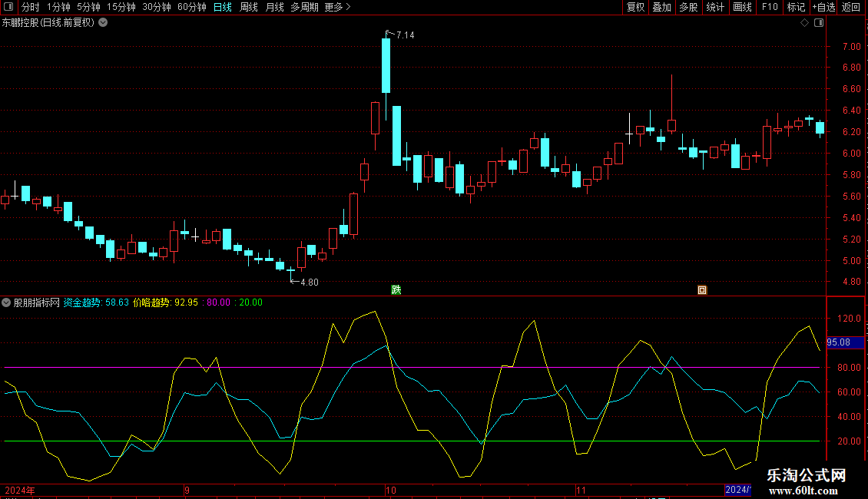Click the orange square event marker
Screen dimensions: 868x499
pyautogui.click(x=702, y=290)
